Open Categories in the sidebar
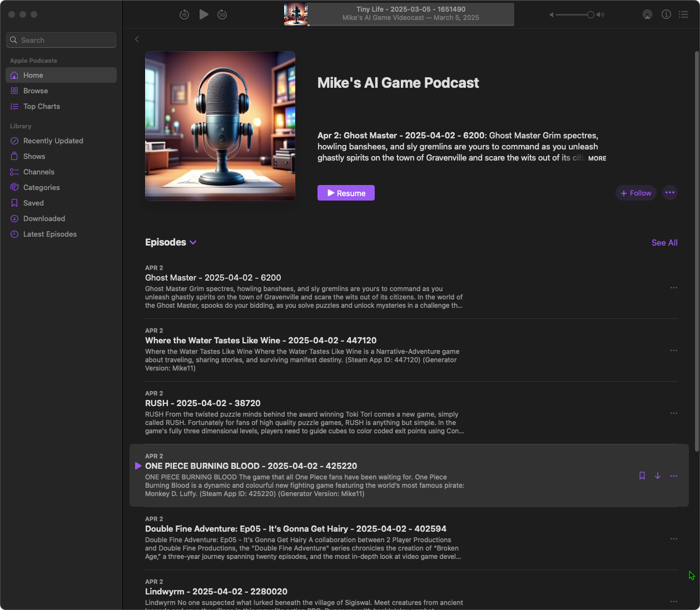700x610 pixels. (61, 187)
